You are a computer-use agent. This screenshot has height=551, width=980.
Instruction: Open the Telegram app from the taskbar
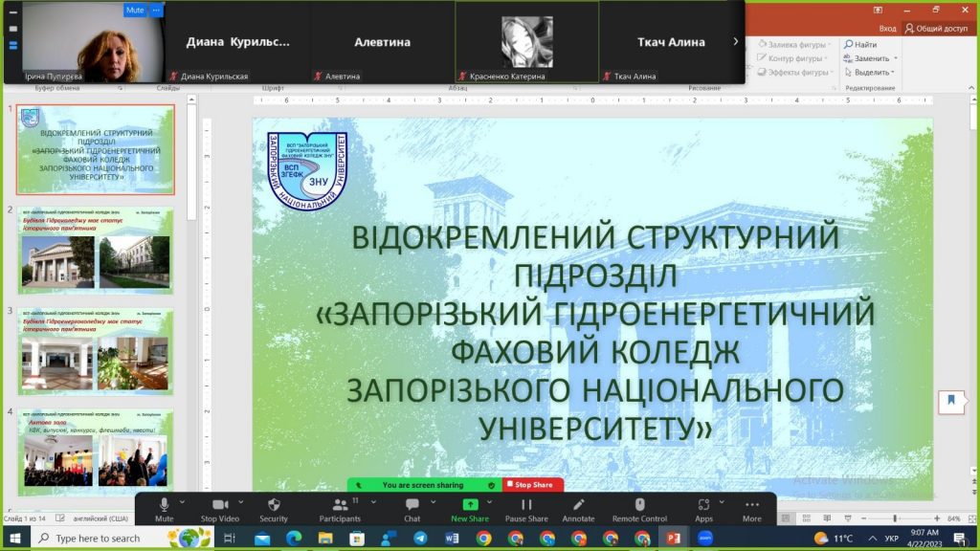(x=421, y=538)
